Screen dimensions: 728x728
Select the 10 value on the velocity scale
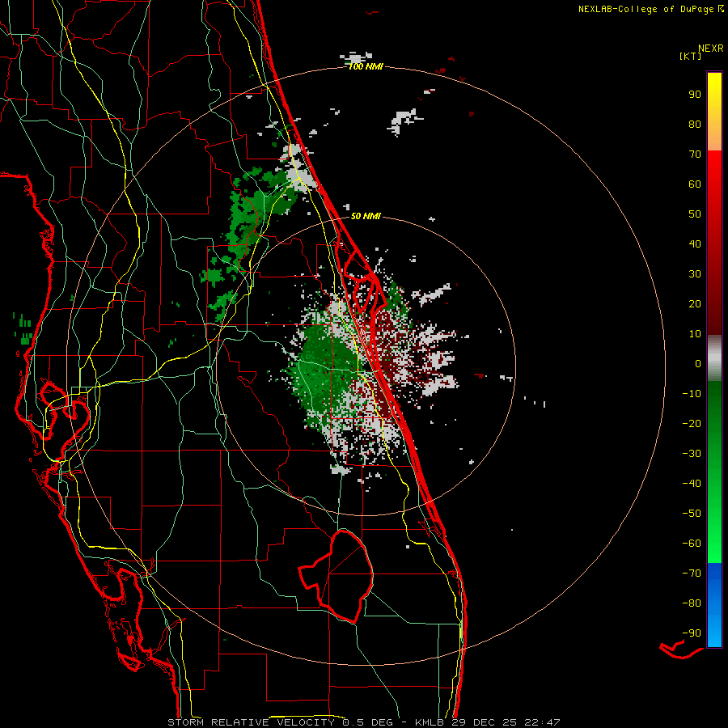pos(695,334)
